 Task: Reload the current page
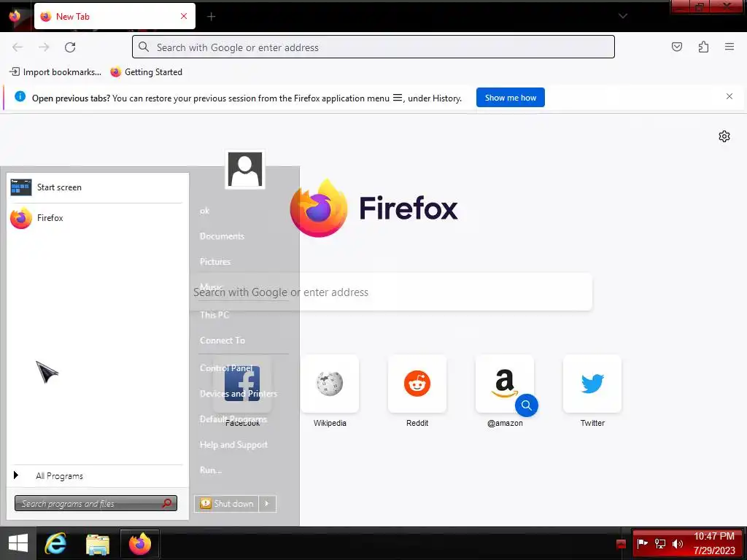coord(70,47)
